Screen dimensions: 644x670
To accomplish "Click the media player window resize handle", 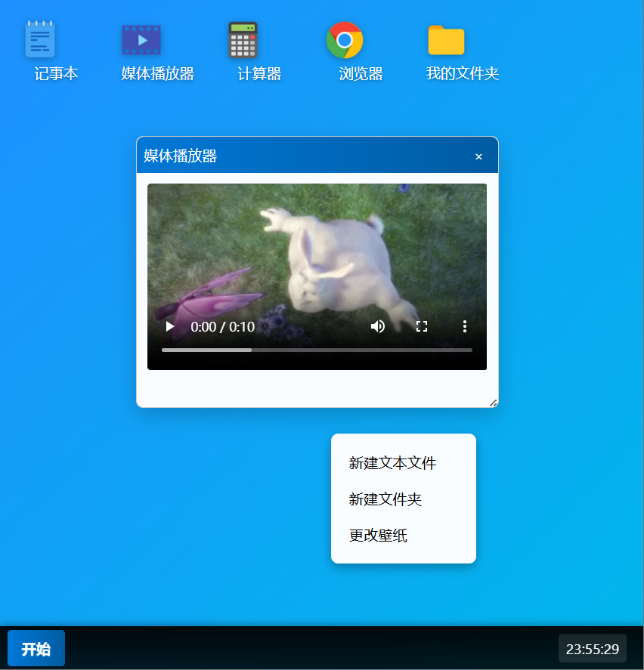I will coord(493,403).
